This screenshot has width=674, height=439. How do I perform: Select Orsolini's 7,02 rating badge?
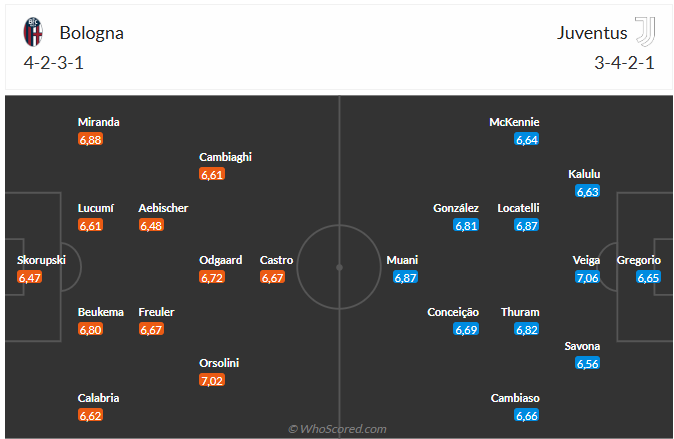coord(212,381)
